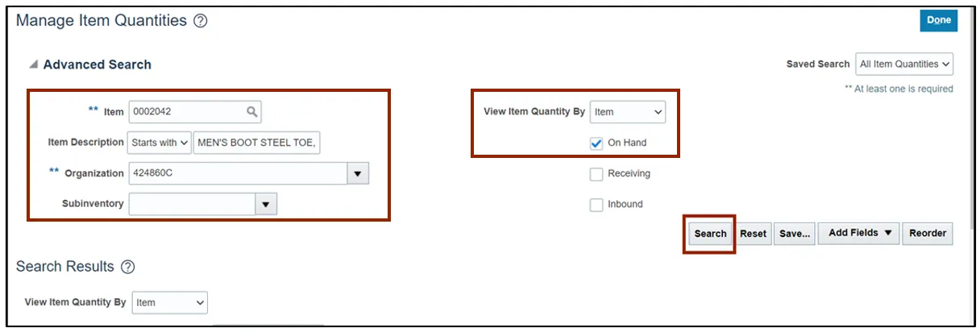The image size is (980, 332).
Task: Open the Subinventory dropdown arrow
Action: tap(266, 204)
